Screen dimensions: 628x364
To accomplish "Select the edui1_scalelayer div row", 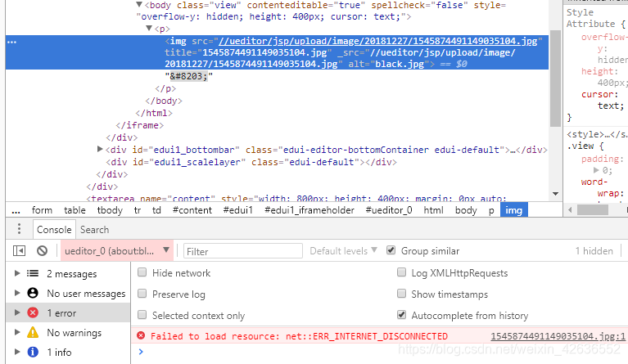I will (251, 162).
